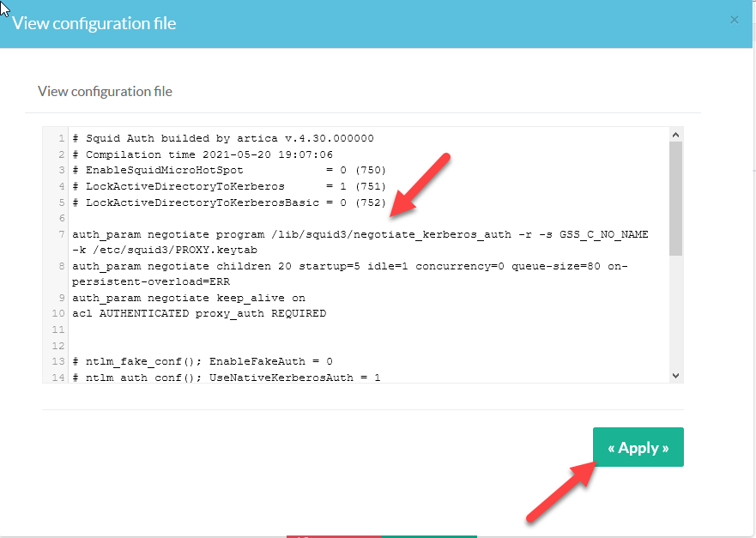Click the ntlm_fake_conf EnableFakeAuth line

point(203,361)
